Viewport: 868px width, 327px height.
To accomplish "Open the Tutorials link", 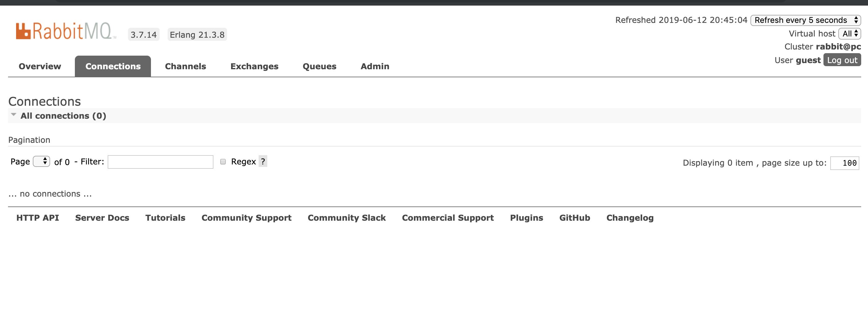I will [165, 218].
